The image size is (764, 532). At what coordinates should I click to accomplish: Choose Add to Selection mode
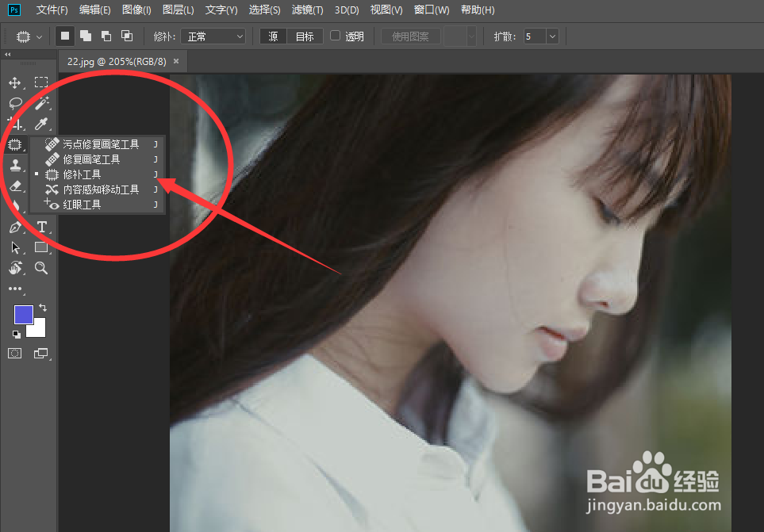pyautogui.click(x=86, y=36)
